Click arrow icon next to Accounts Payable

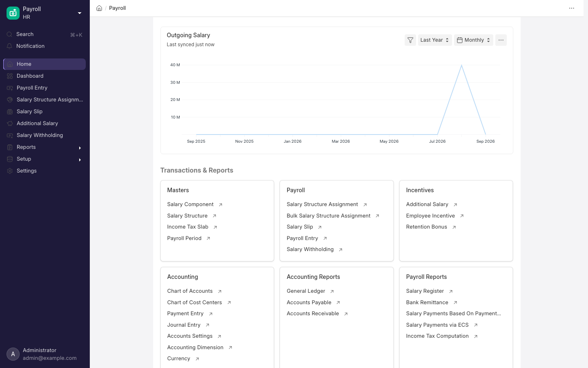click(x=338, y=303)
